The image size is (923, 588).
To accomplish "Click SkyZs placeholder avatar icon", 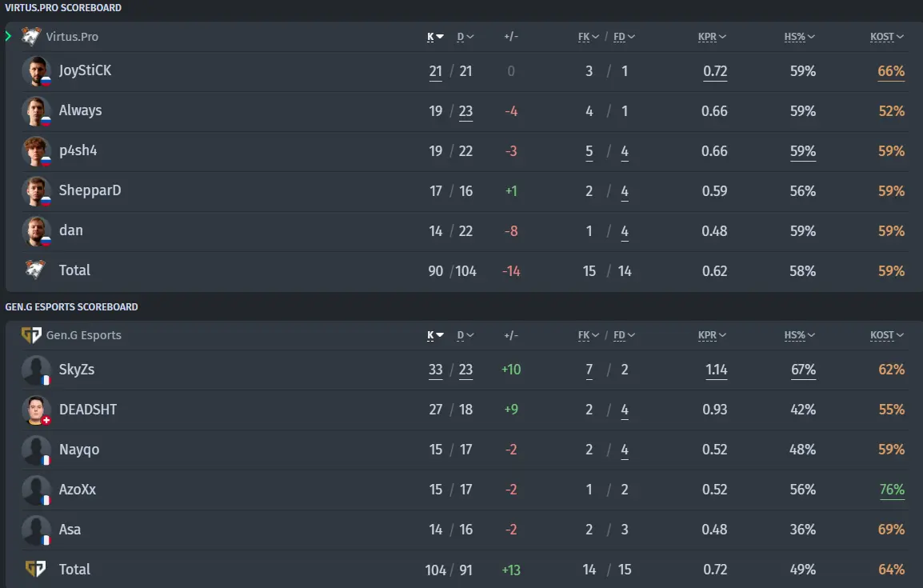I will 37,370.
